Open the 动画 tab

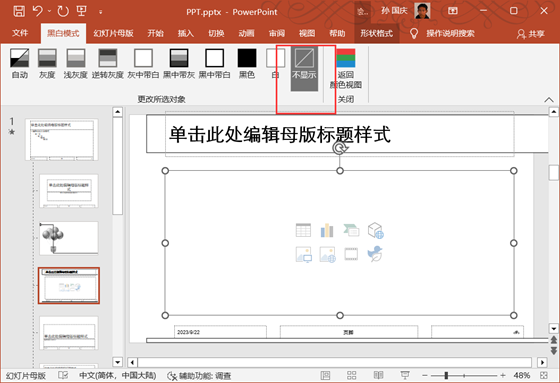pyautogui.click(x=246, y=34)
